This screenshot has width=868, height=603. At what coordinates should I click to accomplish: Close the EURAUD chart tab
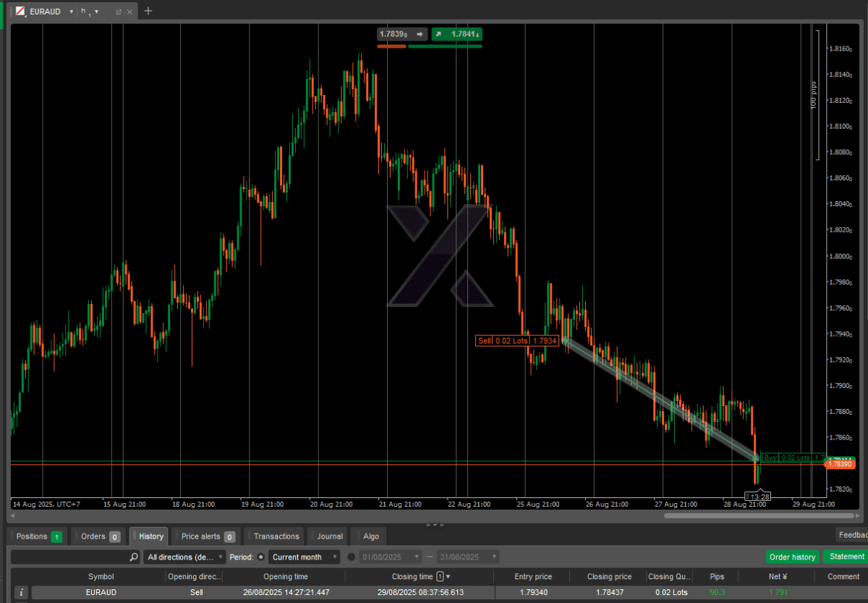[x=131, y=12]
